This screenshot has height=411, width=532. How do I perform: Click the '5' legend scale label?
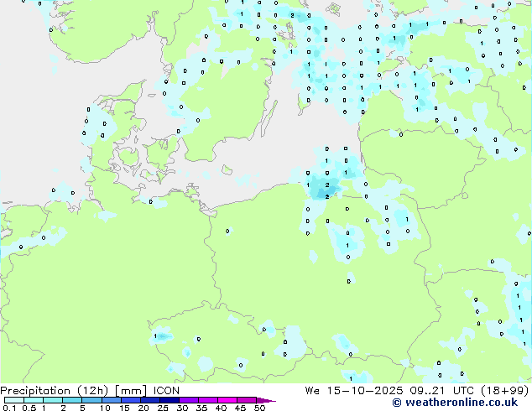point(82,408)
